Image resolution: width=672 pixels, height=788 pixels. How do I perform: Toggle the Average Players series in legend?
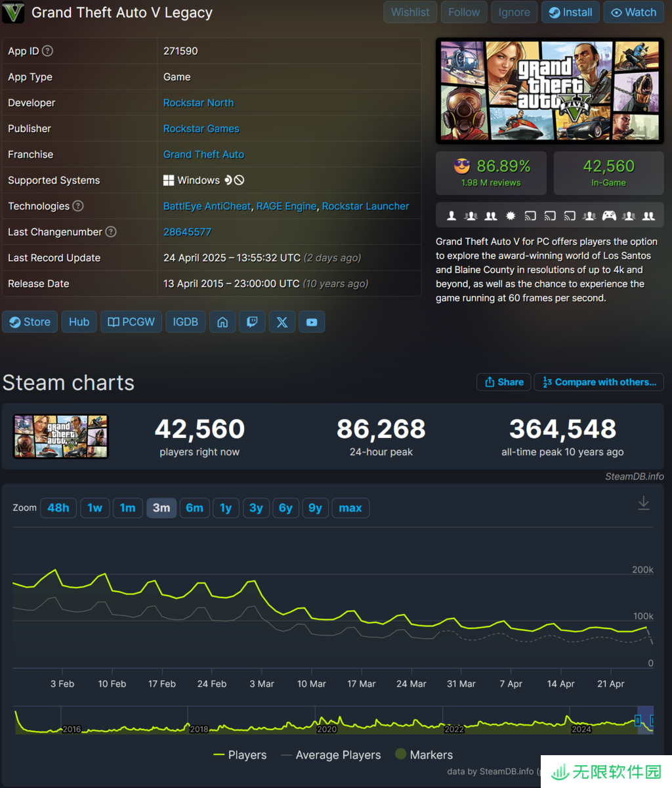coord(331,755)
